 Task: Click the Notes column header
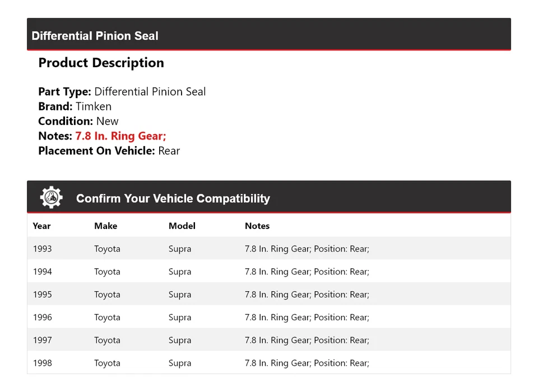click(x=257, y=226)
